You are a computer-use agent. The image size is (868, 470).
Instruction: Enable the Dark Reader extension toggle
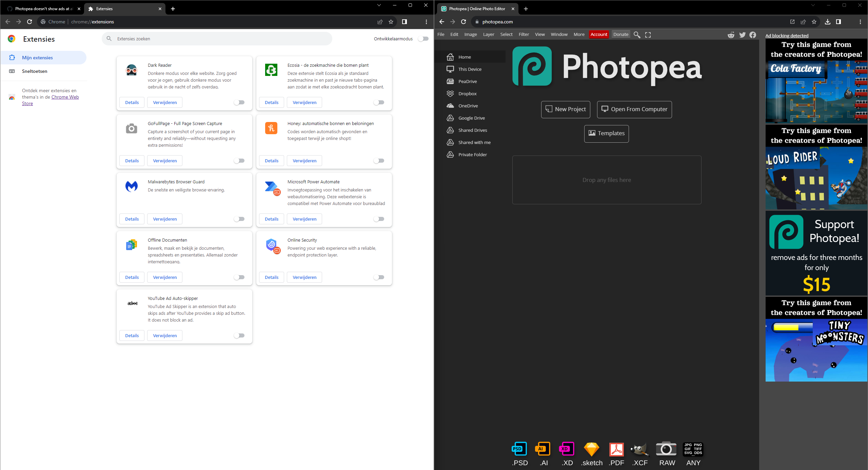[x=239, y=102]
